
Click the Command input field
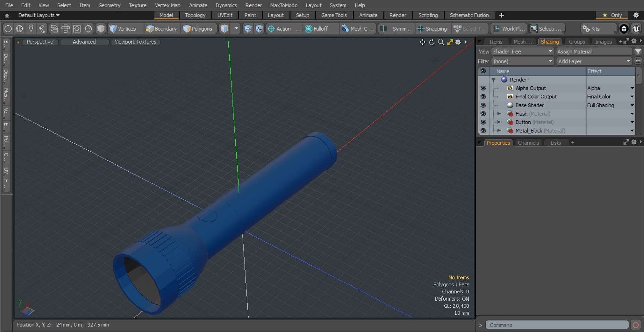coord(557,325)
